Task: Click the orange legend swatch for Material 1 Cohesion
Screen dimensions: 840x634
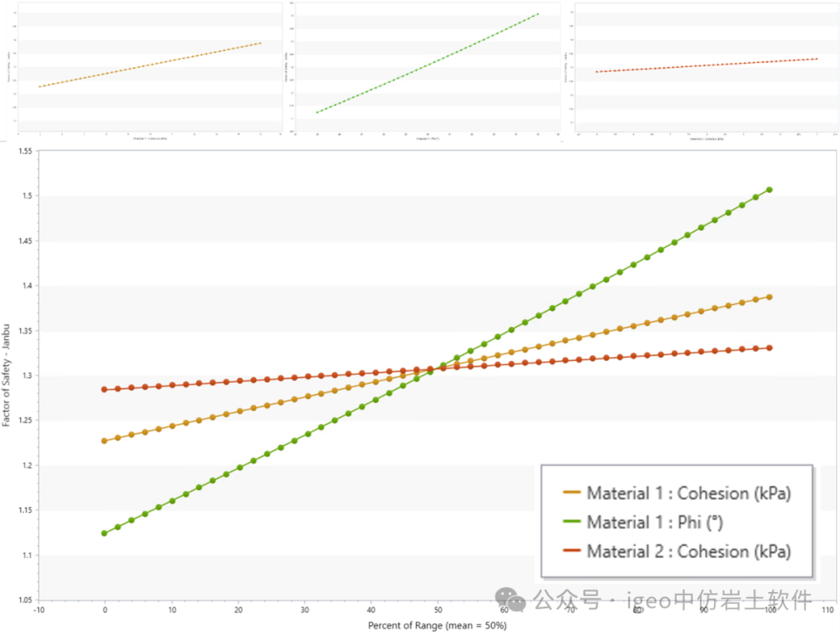Action: (x=571, y=493)
